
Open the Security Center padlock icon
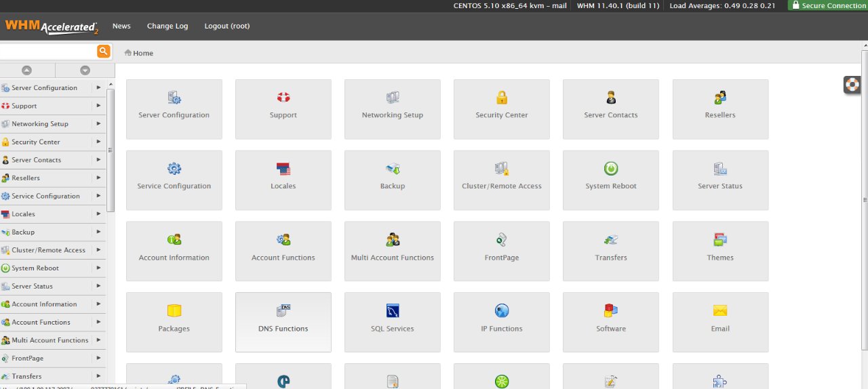501,98
